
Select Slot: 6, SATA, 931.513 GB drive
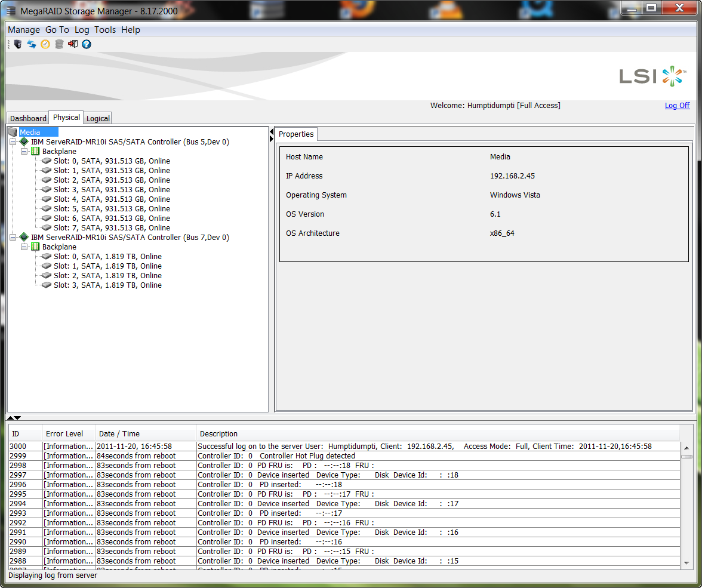[112, 218]
